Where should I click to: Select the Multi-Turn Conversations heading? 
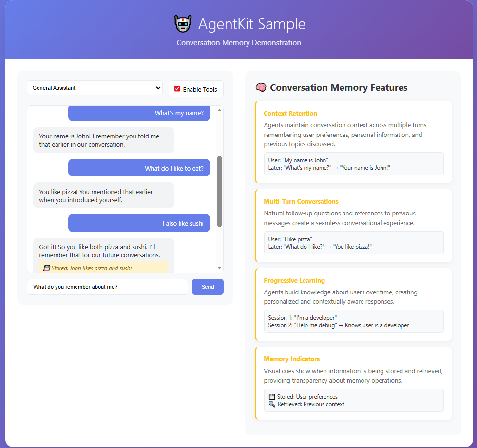coord(301,201)
